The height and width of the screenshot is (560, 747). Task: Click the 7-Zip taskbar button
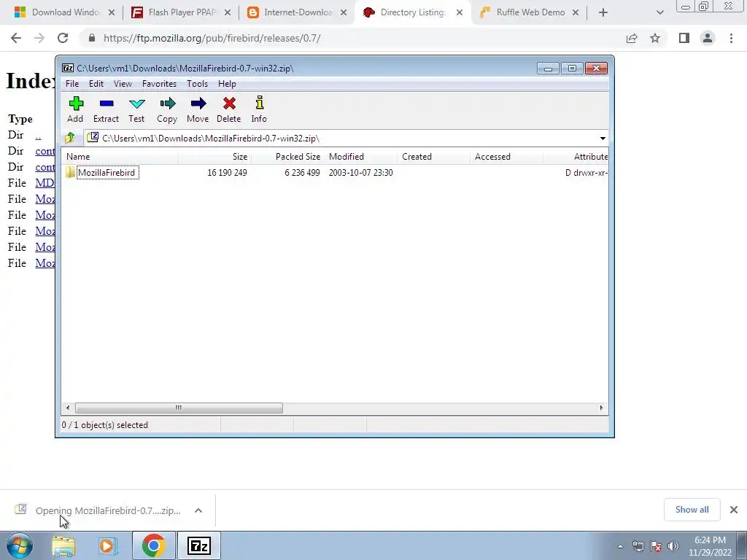[x=198, y=545]
